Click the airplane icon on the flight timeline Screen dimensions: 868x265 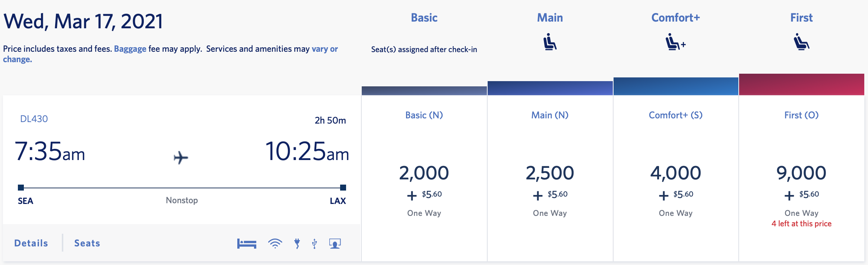pyautogui.click(x=180, y=158)
